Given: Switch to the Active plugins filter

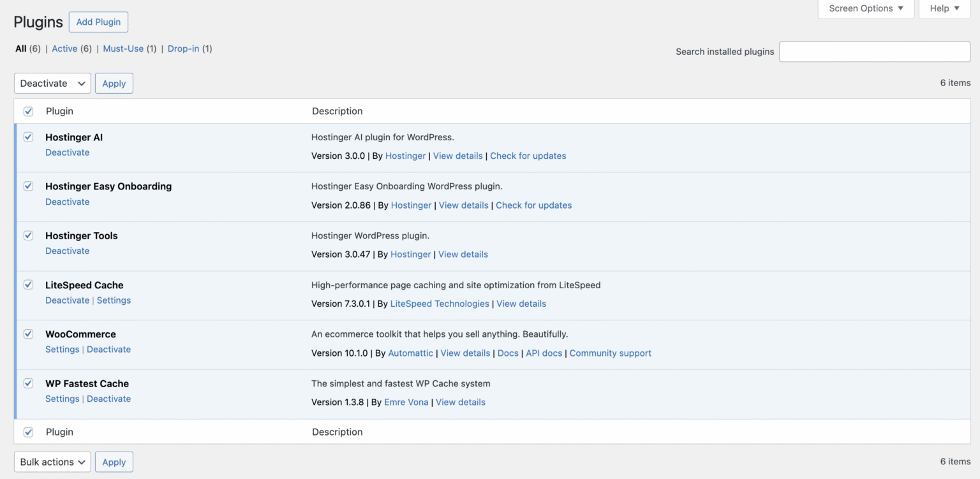Looking at the screenshot, I should [64, 48].
